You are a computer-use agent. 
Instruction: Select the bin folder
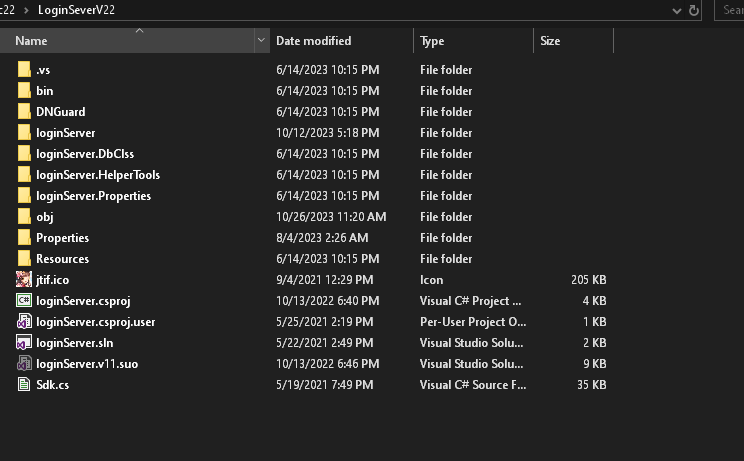click(45, 91)
